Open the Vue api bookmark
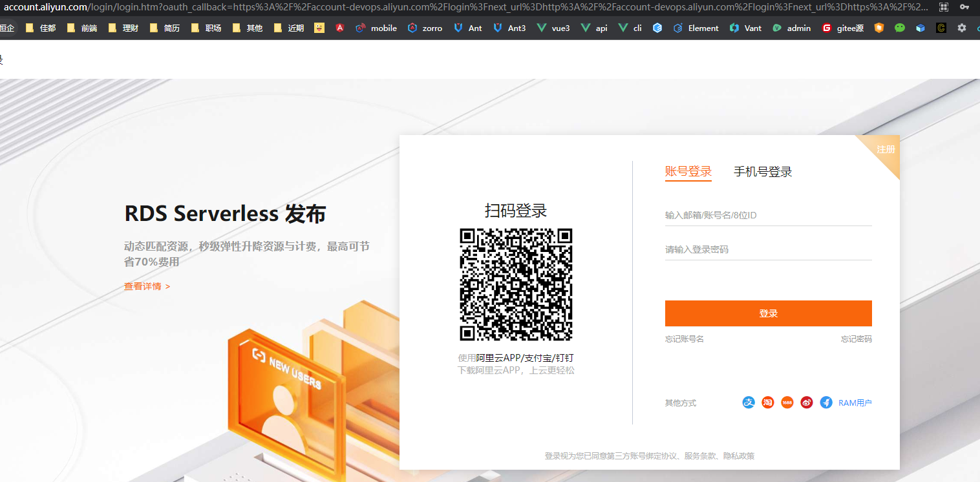 pos(595,28)
